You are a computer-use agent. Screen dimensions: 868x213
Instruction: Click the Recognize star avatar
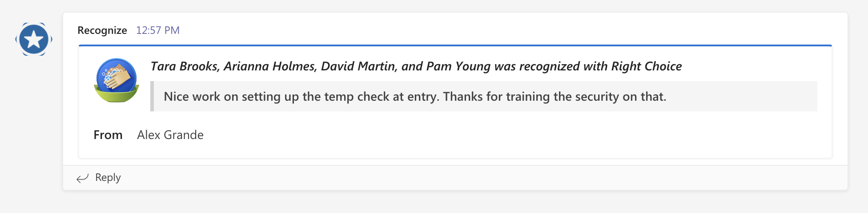coord(34,40)
